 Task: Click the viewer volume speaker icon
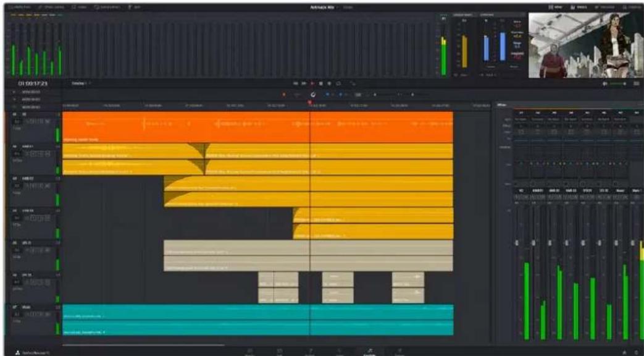pyautogui.click(x=604, y=83)
